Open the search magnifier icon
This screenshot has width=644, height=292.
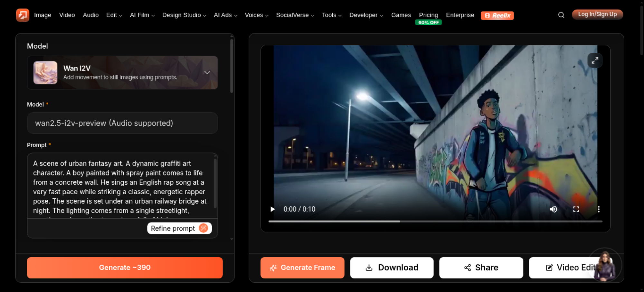(561, 15)
